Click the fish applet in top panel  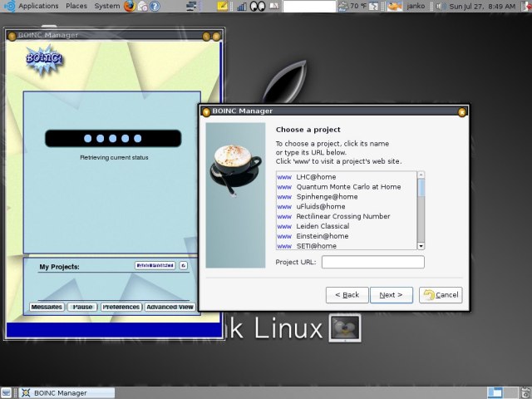pos(395,6)
